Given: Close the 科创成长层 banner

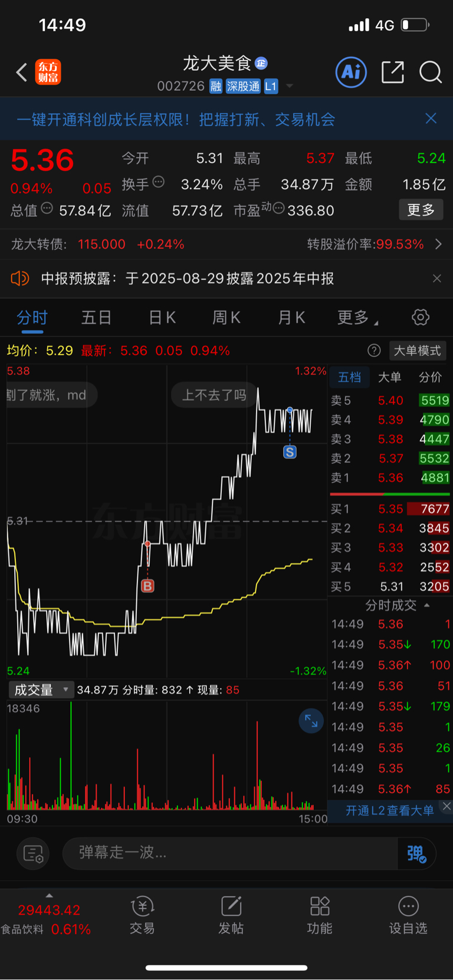Looking at the screenshot, I should pos(431,118).
